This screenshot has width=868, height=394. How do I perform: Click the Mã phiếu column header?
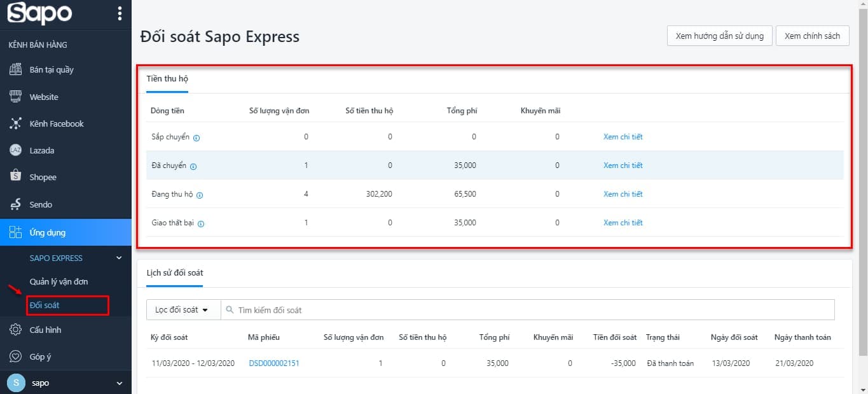coord(264,337)
